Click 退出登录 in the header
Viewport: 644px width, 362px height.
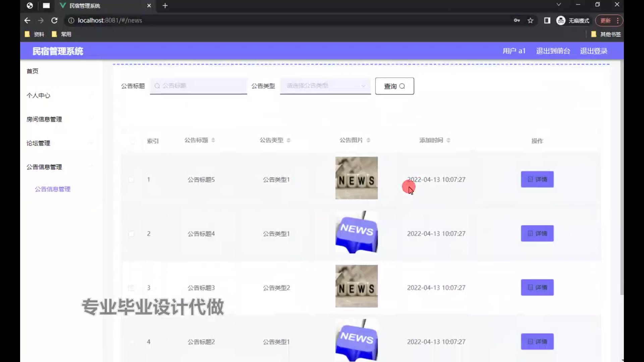pyautogui.click(x=594, y=51)
